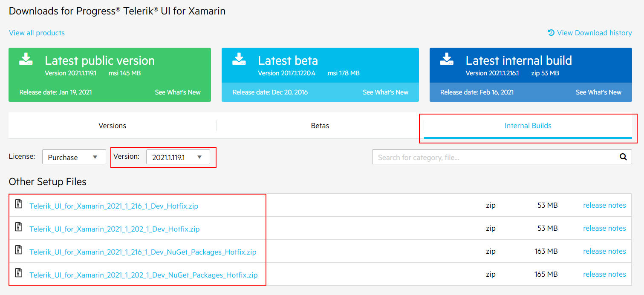Viewport: 644px width, 295px height.
Task: Click the Latest internal build title
Action: point(519,60)
